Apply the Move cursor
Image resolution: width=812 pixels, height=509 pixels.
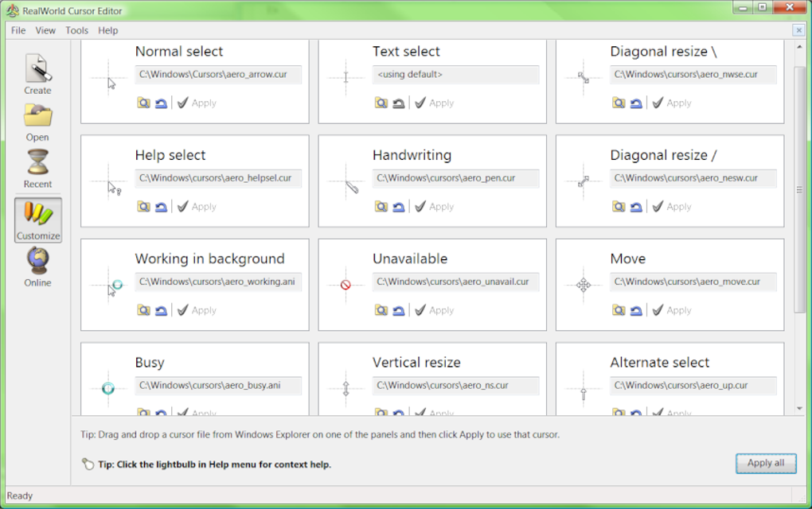click(672, 310)
